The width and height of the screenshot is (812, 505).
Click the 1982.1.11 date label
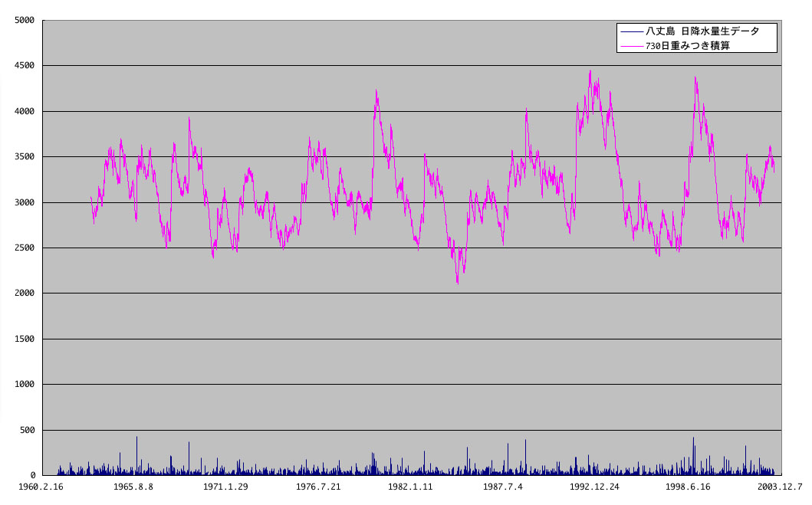(410, 487)
